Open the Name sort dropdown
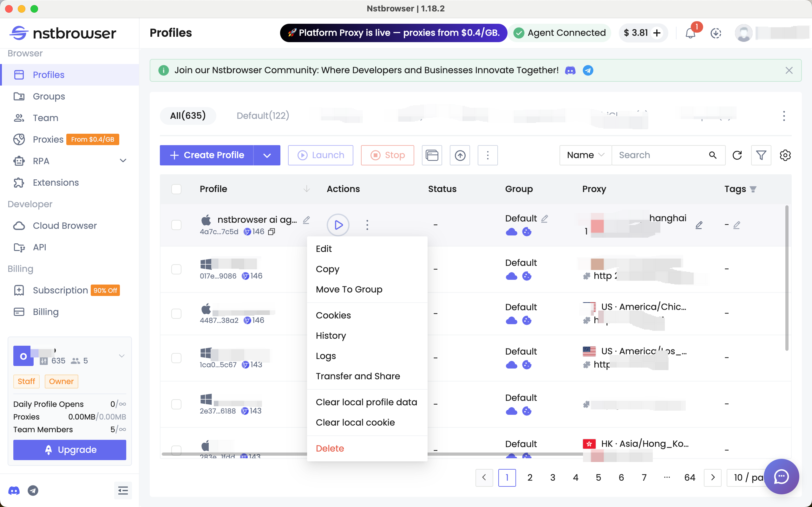 pos(585,155)
